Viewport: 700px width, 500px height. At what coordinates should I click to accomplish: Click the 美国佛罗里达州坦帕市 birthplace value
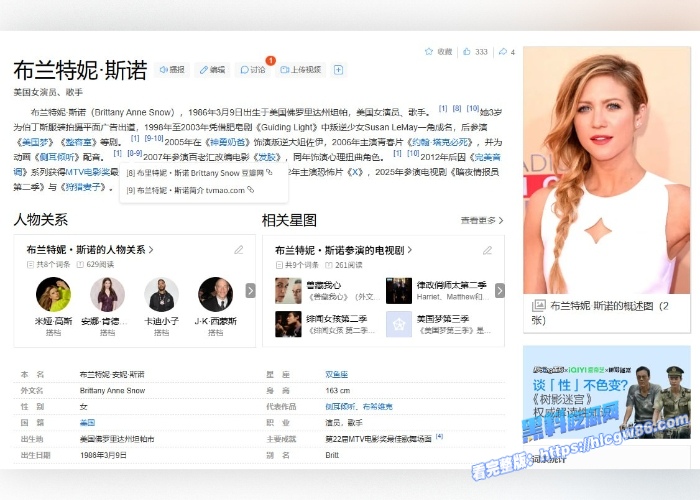click(117, 439)
